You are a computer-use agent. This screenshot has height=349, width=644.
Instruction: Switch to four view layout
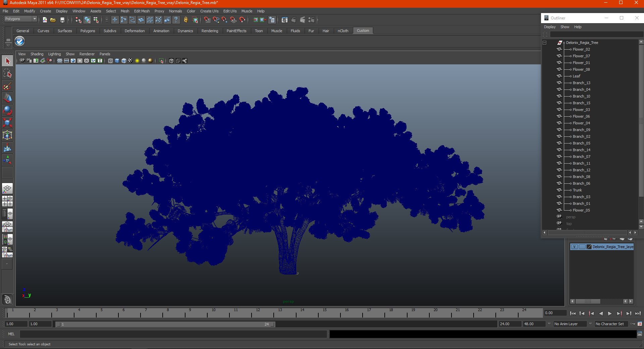[x=7, y=201]
